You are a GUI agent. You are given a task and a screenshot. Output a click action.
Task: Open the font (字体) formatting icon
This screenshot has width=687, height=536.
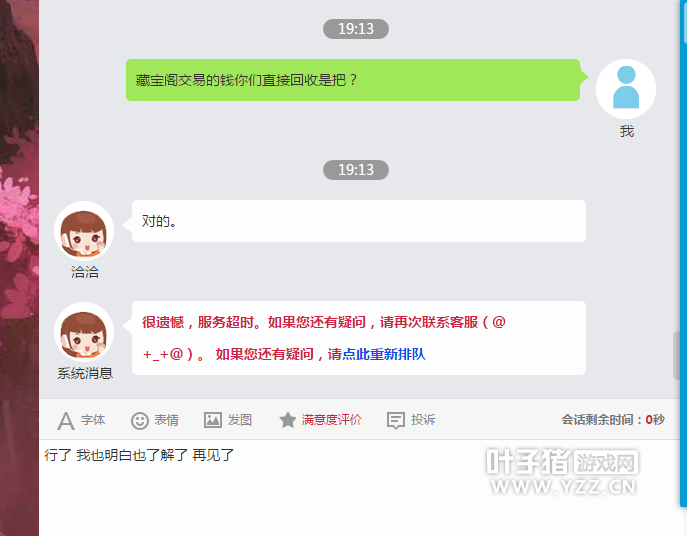pos(66,420)
